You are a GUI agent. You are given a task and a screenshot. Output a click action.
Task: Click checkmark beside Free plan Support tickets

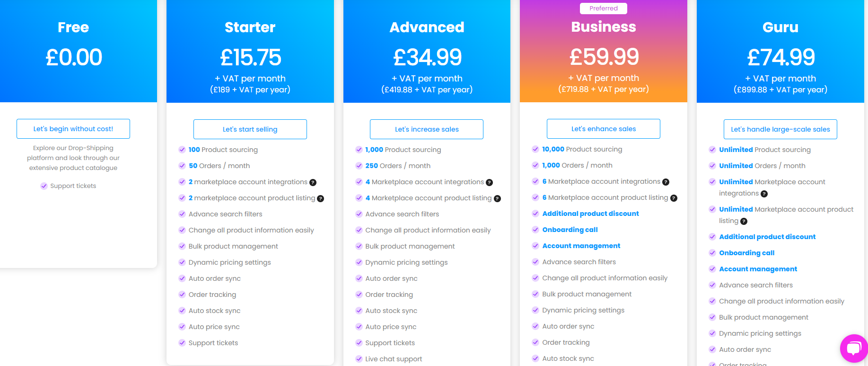click(44, 186)
